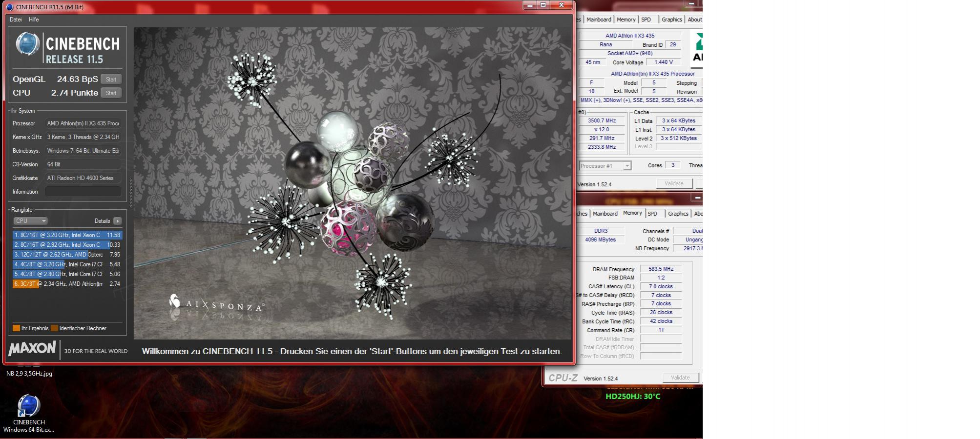Switch to Mainboard tab in the CPU-Z processor window

pos(599,20)
